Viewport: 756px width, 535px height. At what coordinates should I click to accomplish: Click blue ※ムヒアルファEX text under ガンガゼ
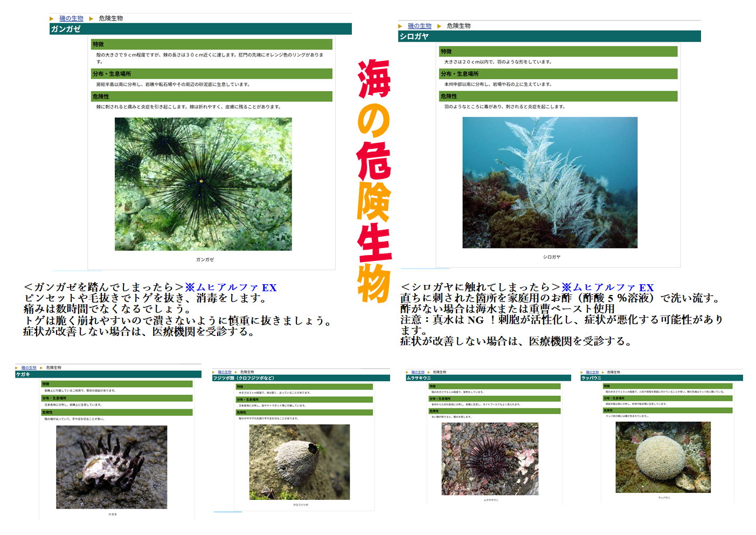[231, 287]
